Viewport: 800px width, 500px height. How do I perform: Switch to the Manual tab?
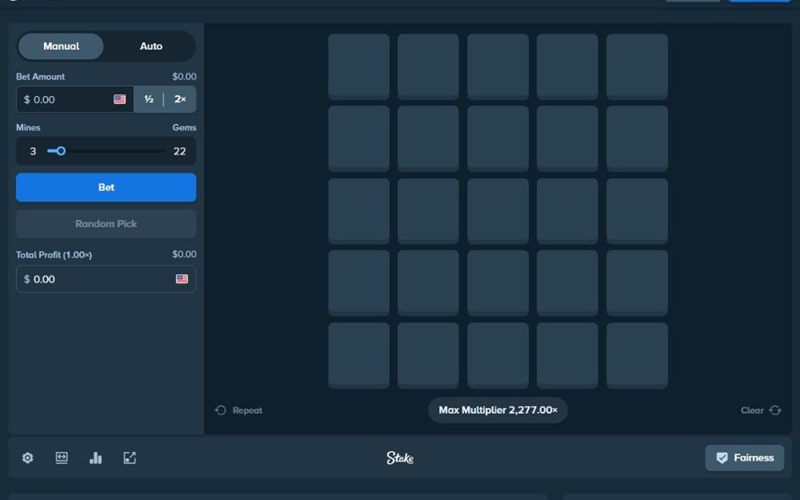coord(61,46)
